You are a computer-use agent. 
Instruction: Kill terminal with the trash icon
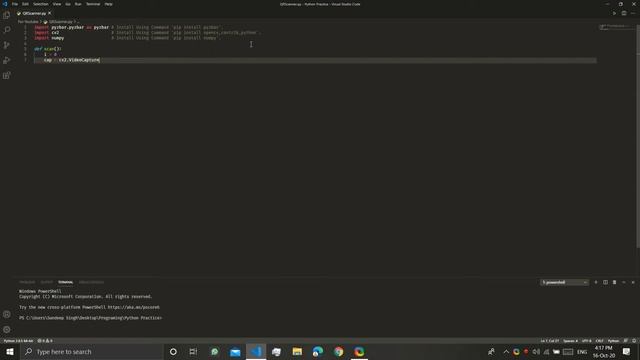(x=614, y=282)
